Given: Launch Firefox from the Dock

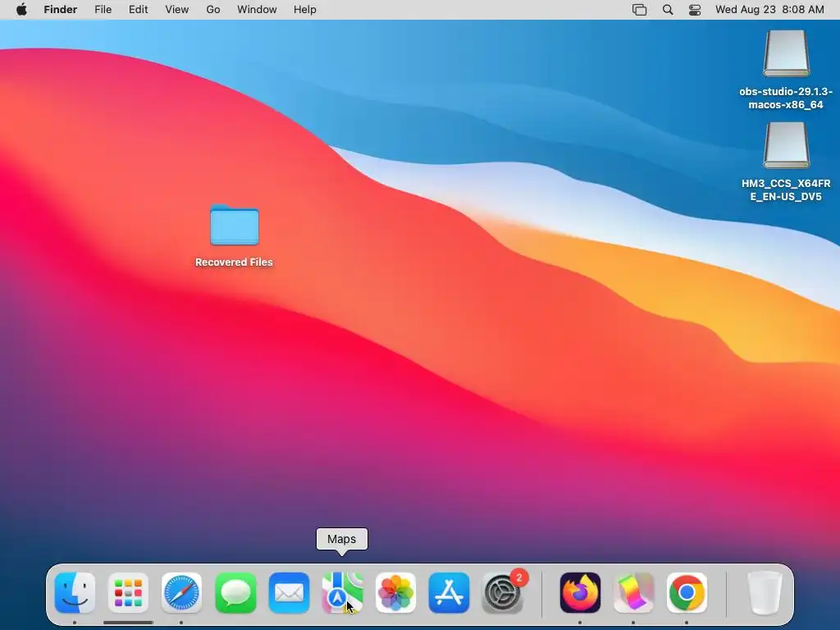Looking at the screenshot, I should pyautogui.click(x=580, y=593).
